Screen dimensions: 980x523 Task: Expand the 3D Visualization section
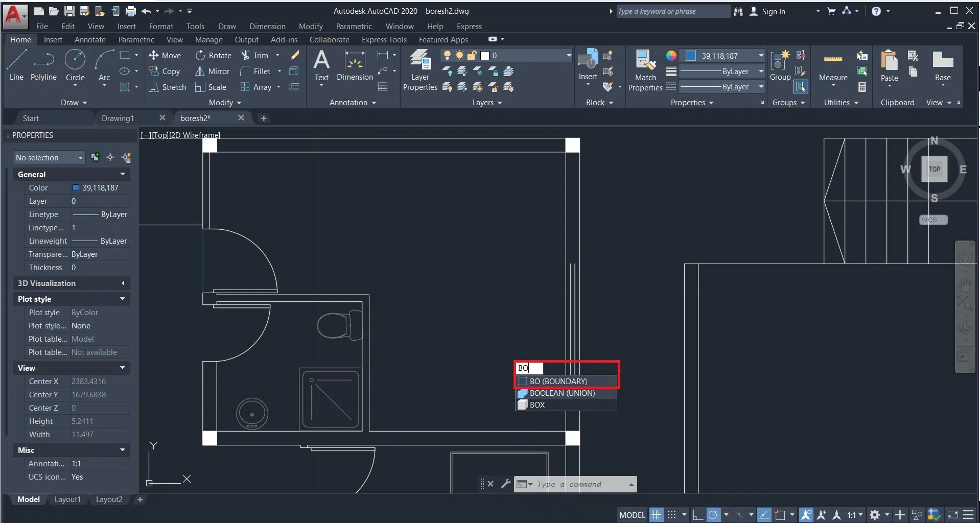[72, 283]
